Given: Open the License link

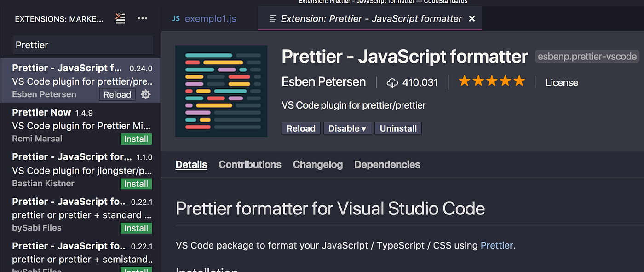Looking at the screenshot, I should (x=561, y=82).
